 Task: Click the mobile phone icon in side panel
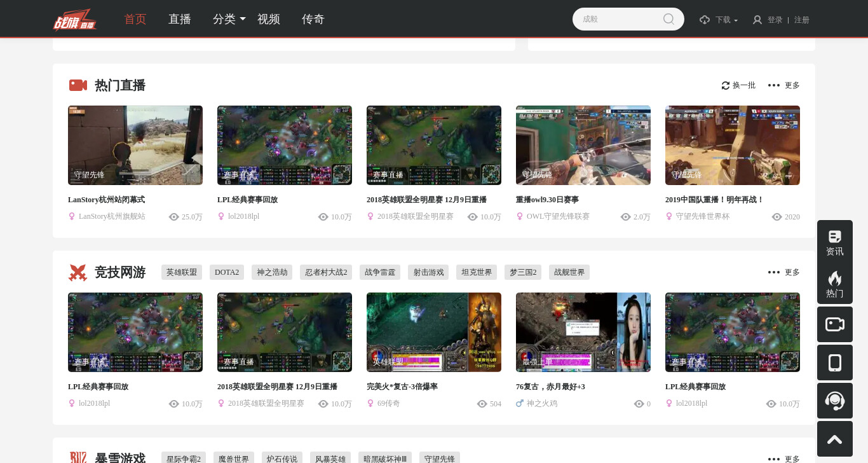point(835,363)
